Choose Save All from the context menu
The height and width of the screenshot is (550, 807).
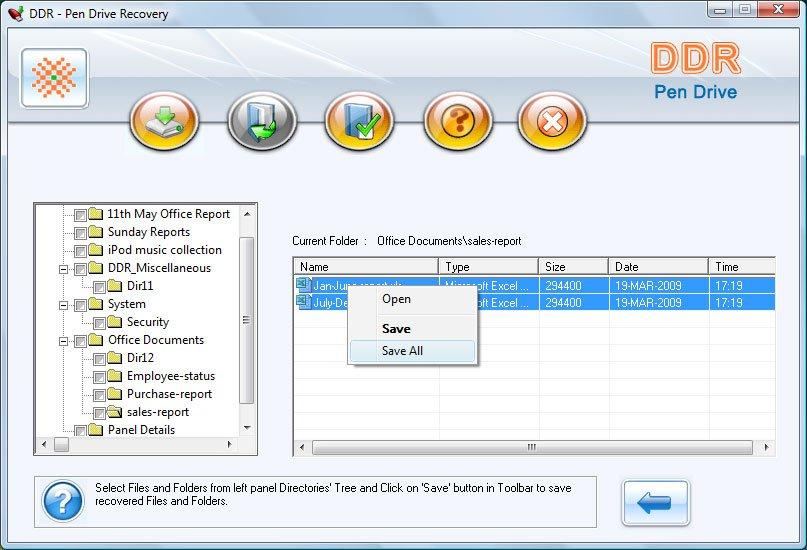[x=412, y=351]
